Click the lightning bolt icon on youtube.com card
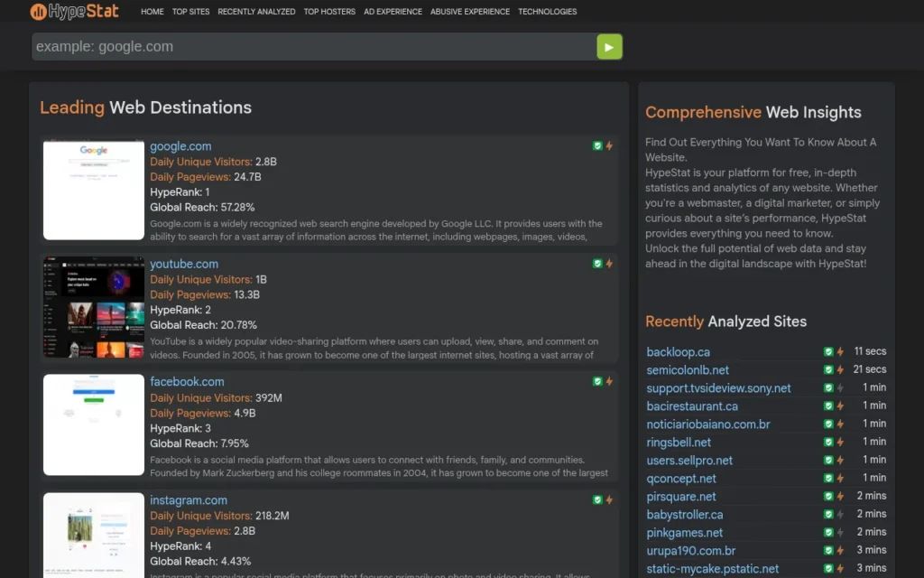The image size is (924, 578). [609, 264]
